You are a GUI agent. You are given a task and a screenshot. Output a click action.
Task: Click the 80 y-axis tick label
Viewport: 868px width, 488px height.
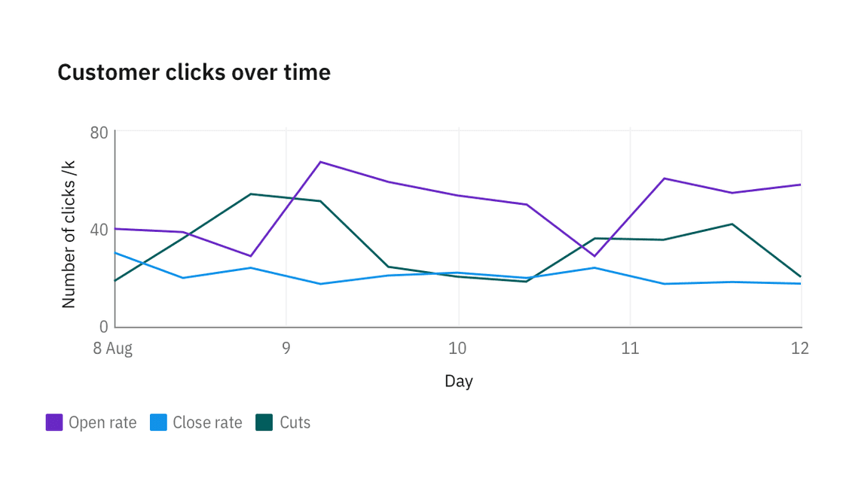tap(99, 133)
